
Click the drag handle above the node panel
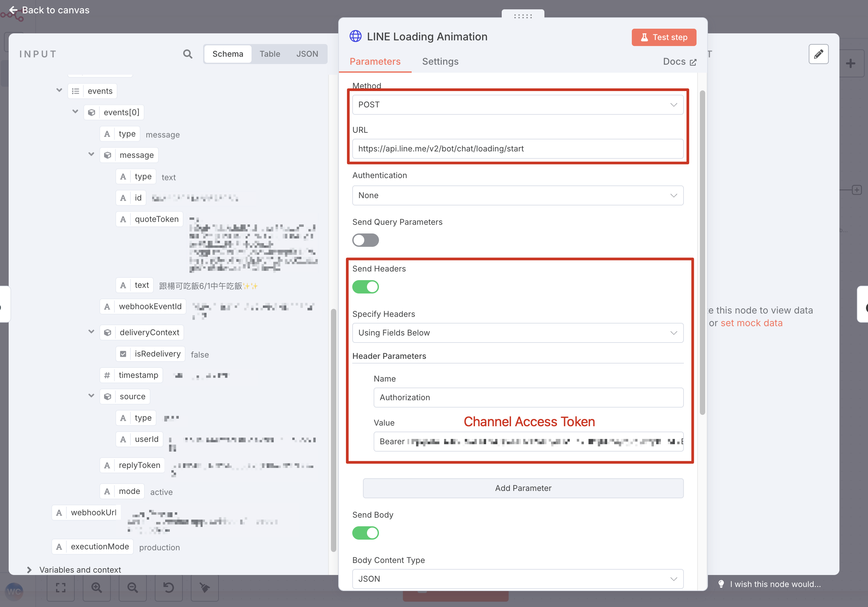click(523, 16)
